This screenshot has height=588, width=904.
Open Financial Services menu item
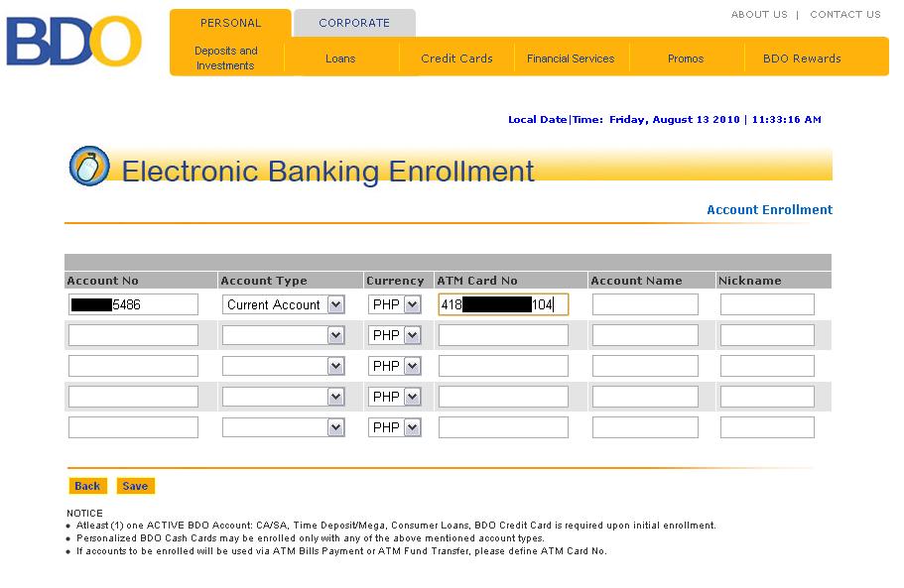tap(571, 59)
